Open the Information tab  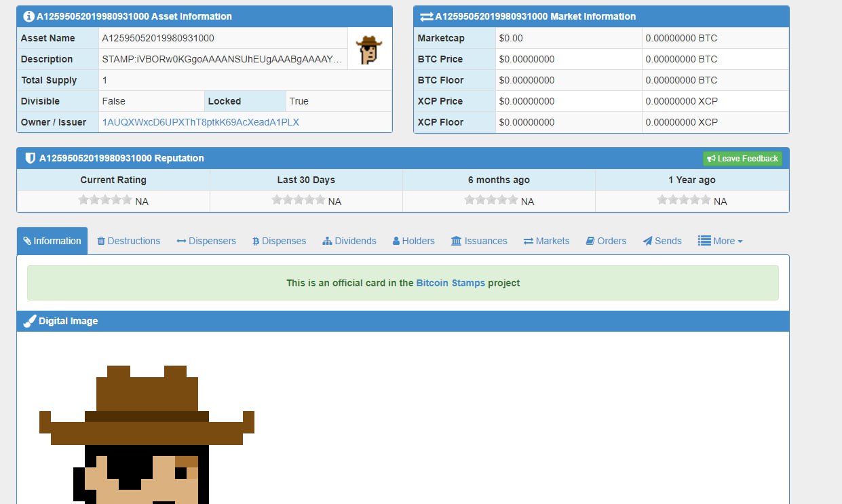click(52, 241)
